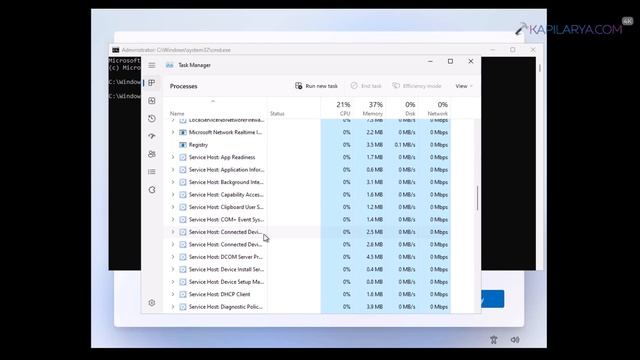The height and width of the screenshot is (360, 640).
Task: Open the accessibility icon at screen bottom
Action: pyautogui.click(x=494, y=340)
